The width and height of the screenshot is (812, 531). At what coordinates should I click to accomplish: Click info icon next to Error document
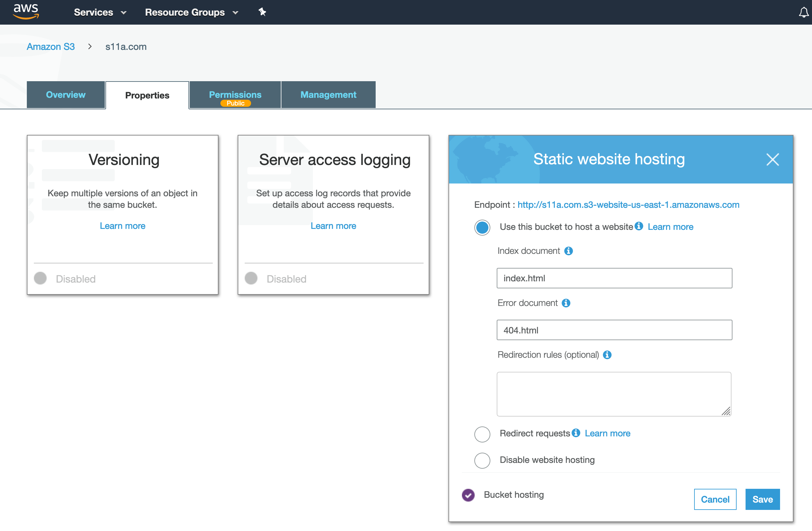(566, 303)
